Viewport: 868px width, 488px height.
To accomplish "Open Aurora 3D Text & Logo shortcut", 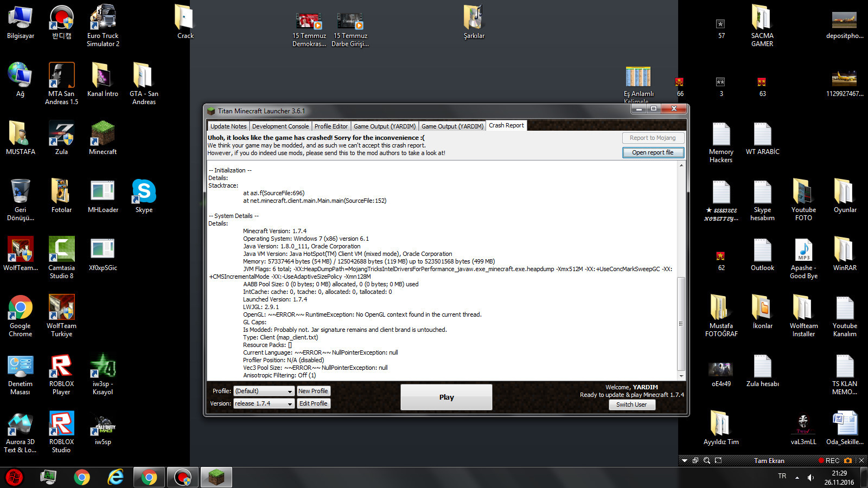I will click(20, 432).
